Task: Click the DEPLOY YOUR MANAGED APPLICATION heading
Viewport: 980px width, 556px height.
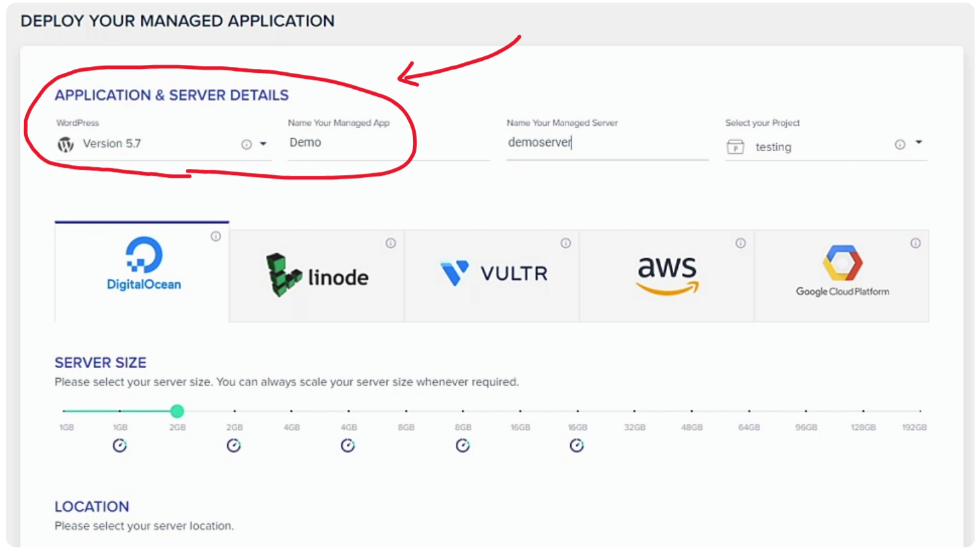Action: coord(178,21)
